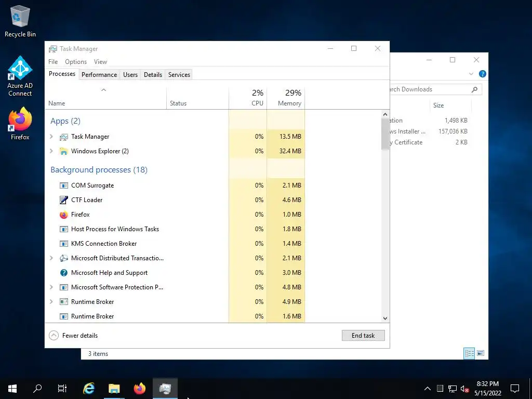Switch to the Performance tab
Viewport: 532px width, 399px height.
click(99, 75)
